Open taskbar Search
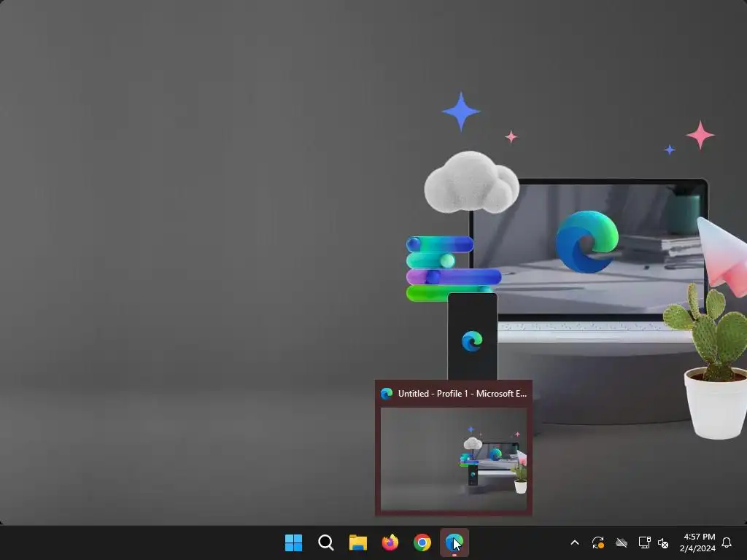Screen dimensions: 747x560 (x=326, y=542)
